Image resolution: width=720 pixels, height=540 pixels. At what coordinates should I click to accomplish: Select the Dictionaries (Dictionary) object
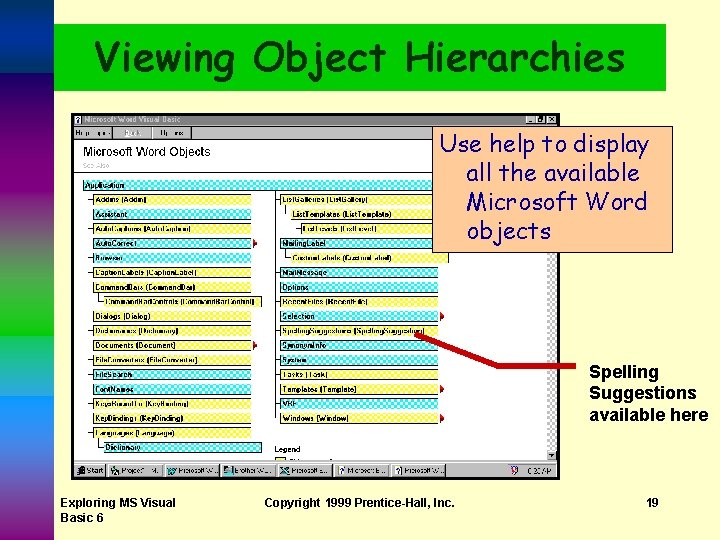172,331
